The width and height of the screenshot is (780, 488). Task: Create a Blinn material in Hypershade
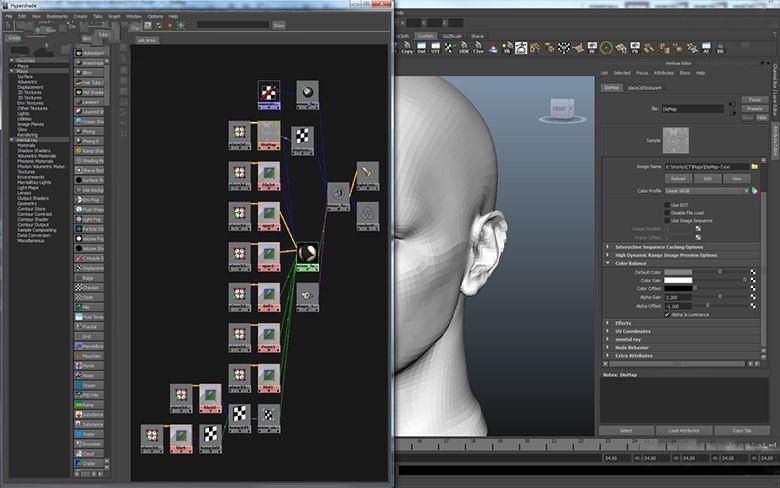click(89, 73)
